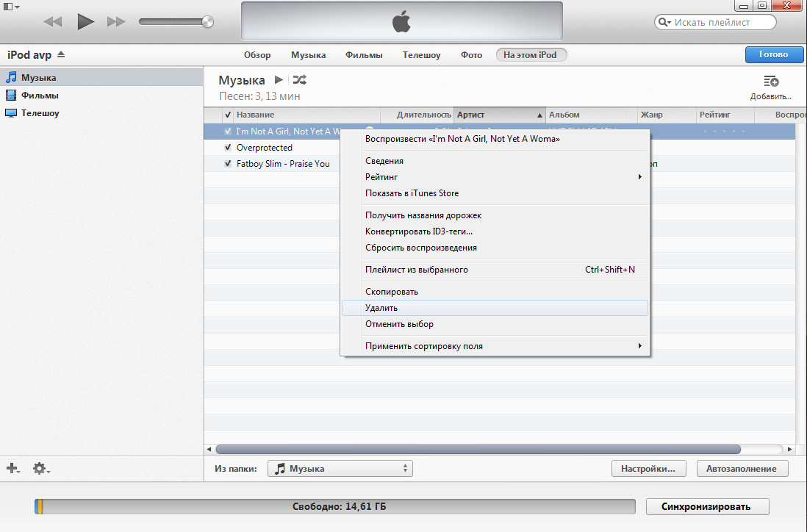Viewport: 807px width, 532px height.
Task: Click the Apple logo status display
Action: (x=402, y=21)
